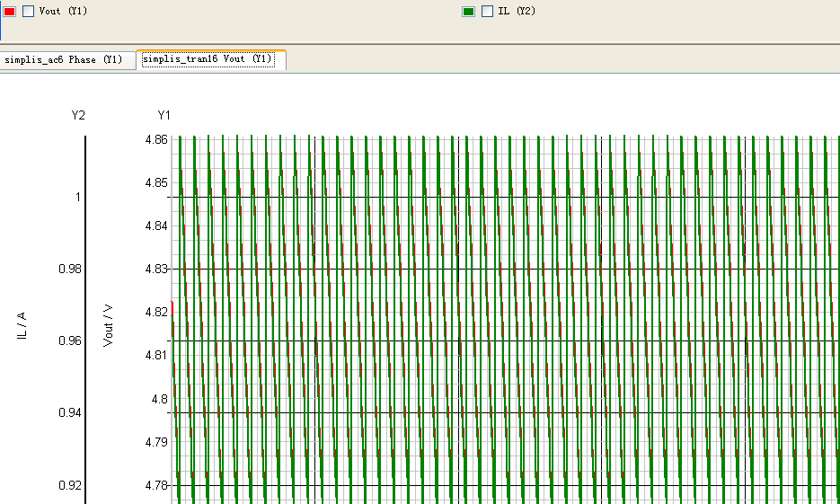840x504 pixels.
Task: Click the 'Vout / V' axis title
Action: (x=109, y=325)
